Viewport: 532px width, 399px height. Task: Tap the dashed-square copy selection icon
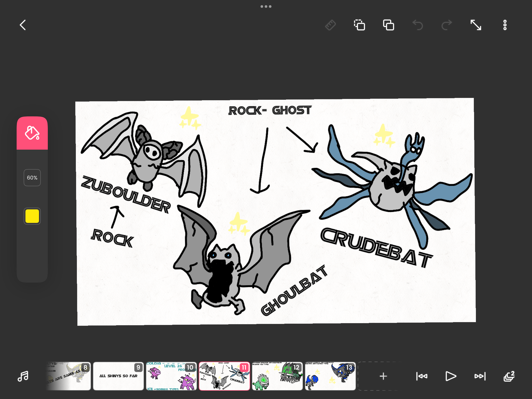360,25
